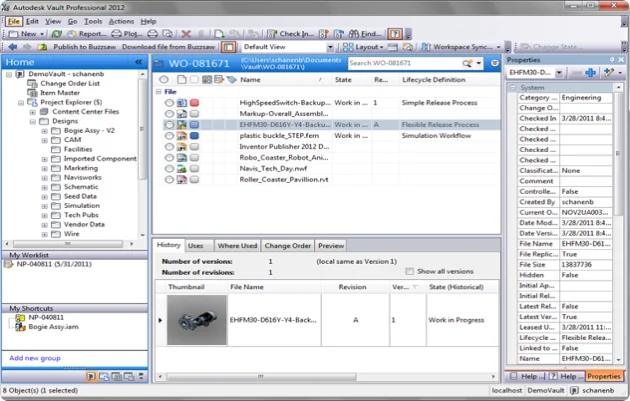630x401 pixels.
Task: Click the wand icon in Properties toolbar
Action: (609, 73)
